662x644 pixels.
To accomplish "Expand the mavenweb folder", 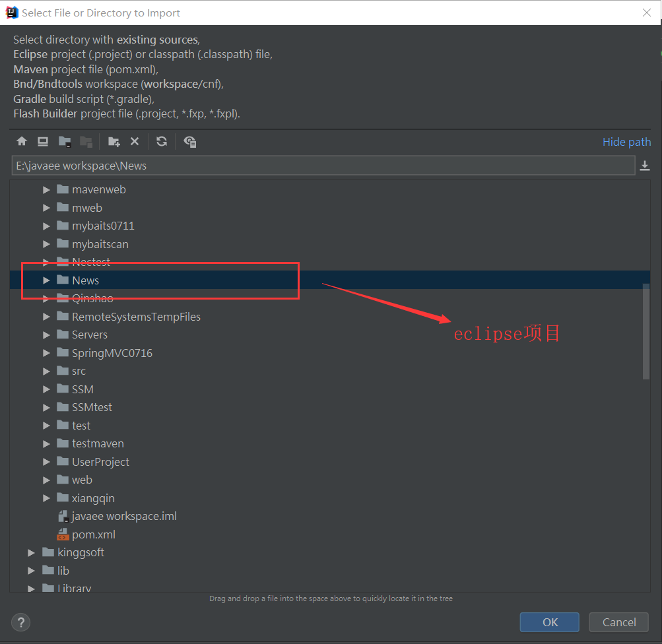I will coord(46,190).
